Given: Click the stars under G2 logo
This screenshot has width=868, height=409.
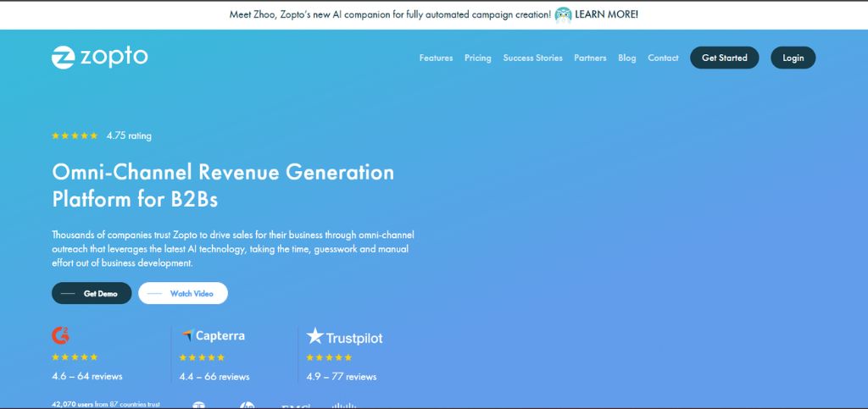Looking at the screenshot, I should [75, 357].
